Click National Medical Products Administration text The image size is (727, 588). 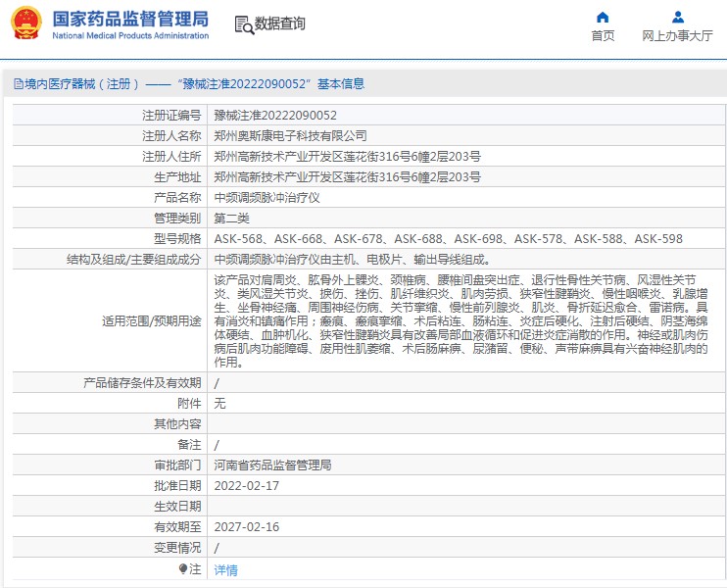(x=130, y=35)
